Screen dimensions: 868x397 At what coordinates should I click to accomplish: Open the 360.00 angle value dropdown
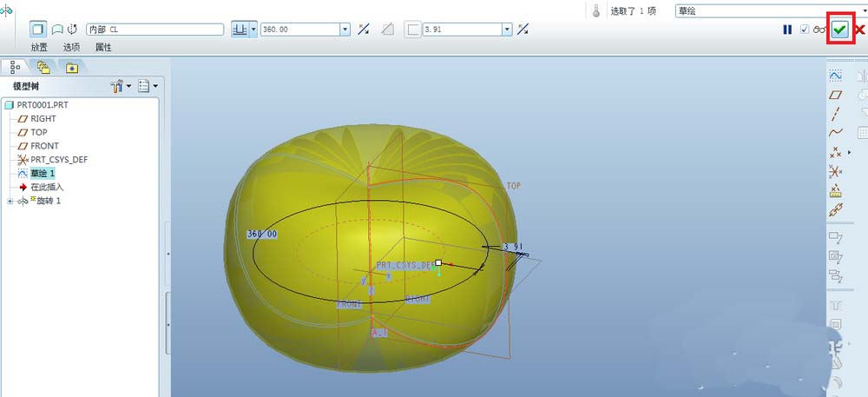click(x=345, y=30)
